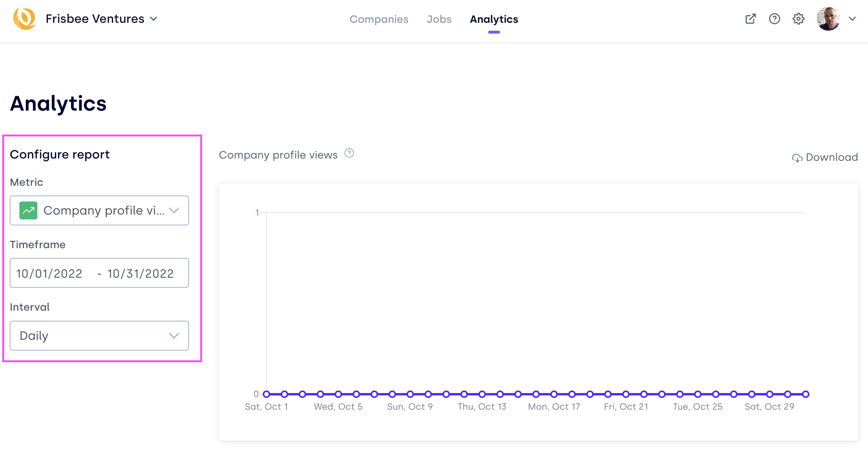Open the external link icon in header

tap(750, 19)
